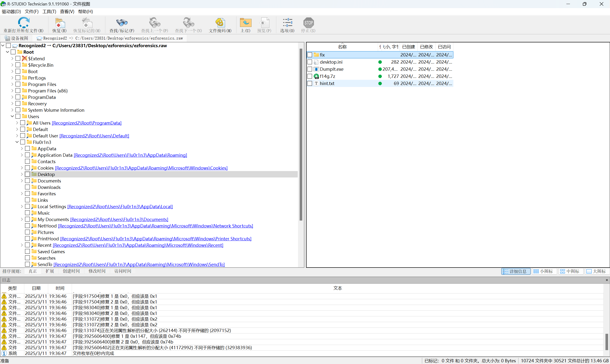Collapse the Users folder node
The height and width of the screenshot is (364, 610).
(x=12, y=116)
